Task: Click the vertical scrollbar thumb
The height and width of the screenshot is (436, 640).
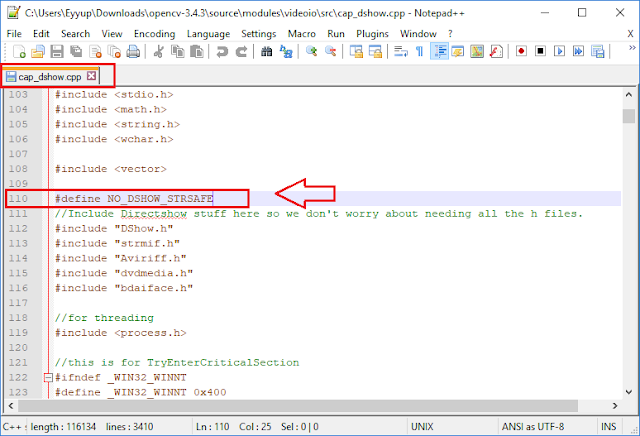Action: (x=629, y=116)
